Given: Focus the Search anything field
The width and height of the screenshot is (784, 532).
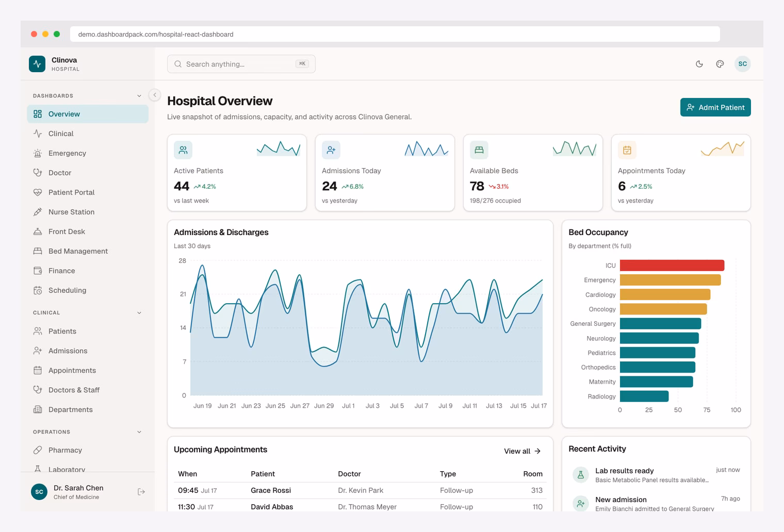Looking at the screenshot, I should (x=241, y=64).
